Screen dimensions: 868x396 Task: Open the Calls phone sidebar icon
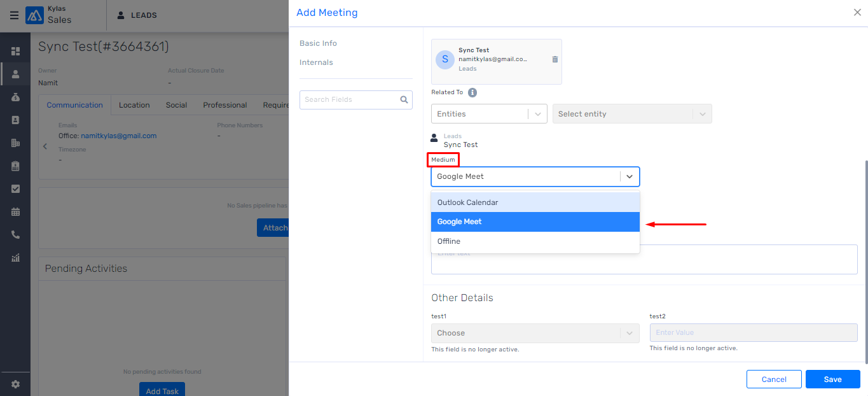(x=15, y=234)
